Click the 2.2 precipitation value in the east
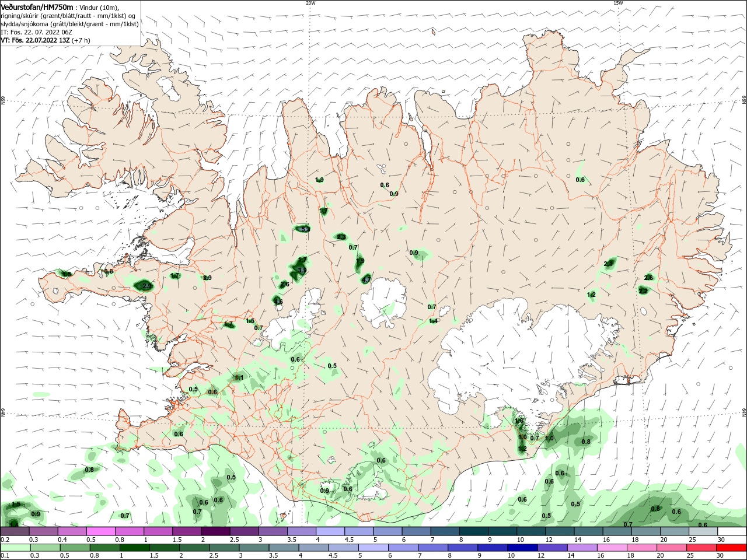This screenshot has height=560, width=747. pos(643,290)
